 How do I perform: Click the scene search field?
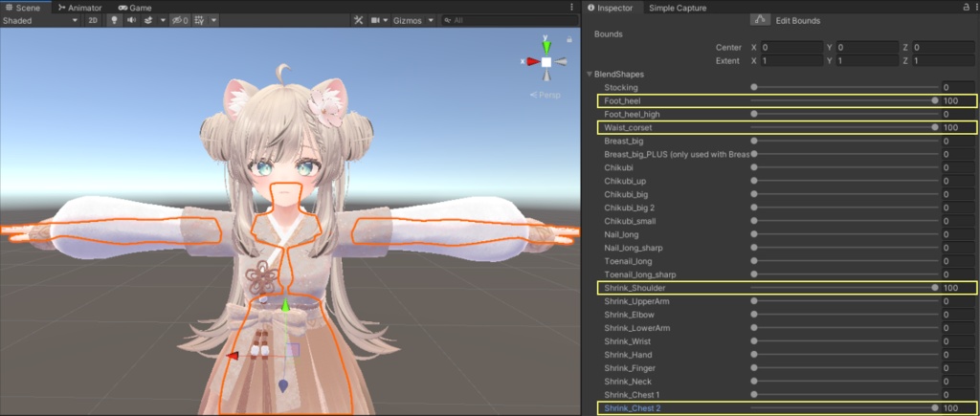tap(508, 20)
